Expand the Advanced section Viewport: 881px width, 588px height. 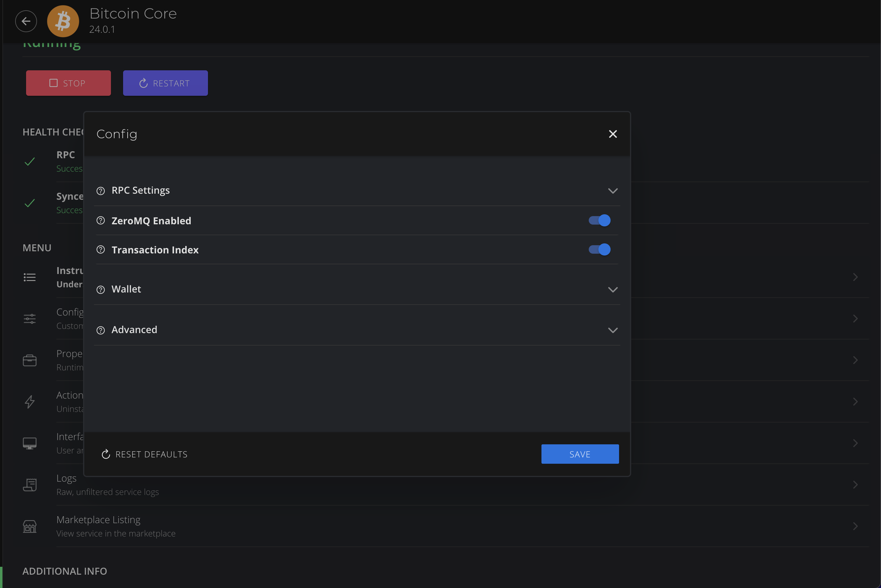[612, 330]
